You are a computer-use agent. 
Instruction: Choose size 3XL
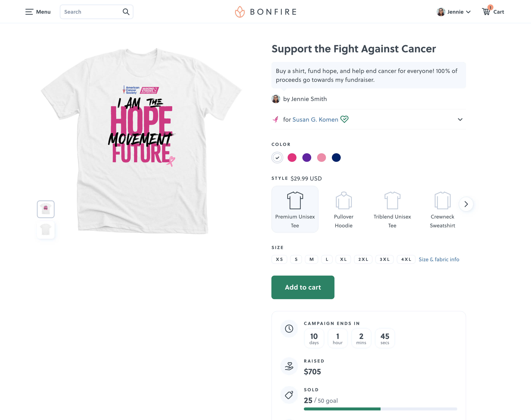384,259
